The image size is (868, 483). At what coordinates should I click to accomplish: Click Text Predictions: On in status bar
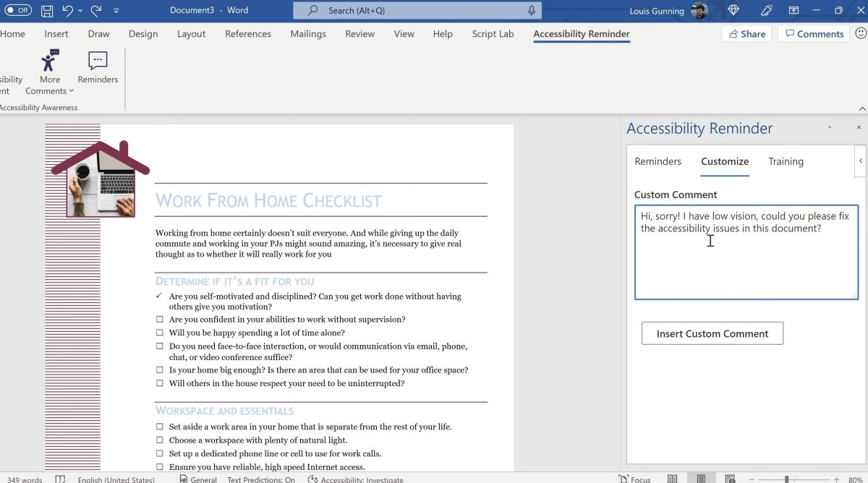[261, 479]
